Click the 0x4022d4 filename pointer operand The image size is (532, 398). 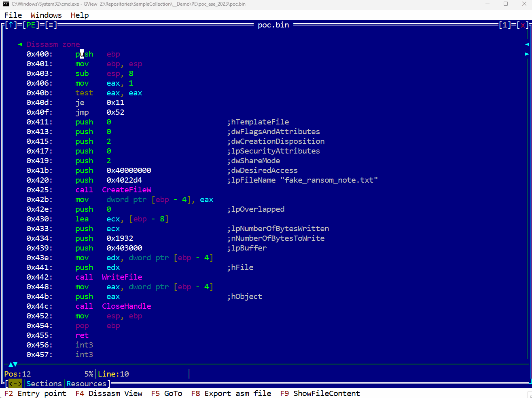[x=124, y=180]
